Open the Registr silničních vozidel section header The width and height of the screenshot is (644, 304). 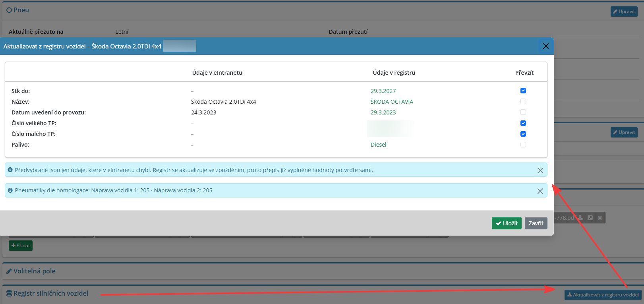47,293
